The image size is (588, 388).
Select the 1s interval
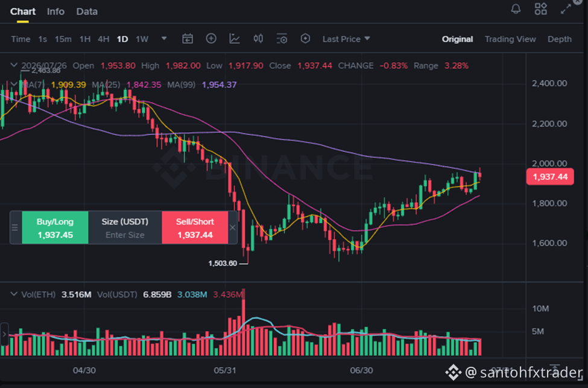click(42, 39)
